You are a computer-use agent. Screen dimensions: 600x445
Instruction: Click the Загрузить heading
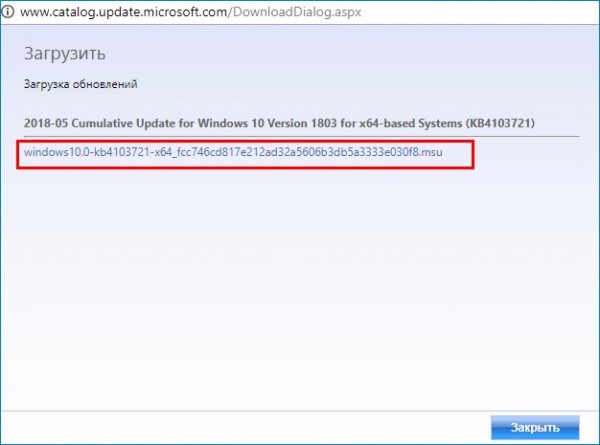point(65,54)
